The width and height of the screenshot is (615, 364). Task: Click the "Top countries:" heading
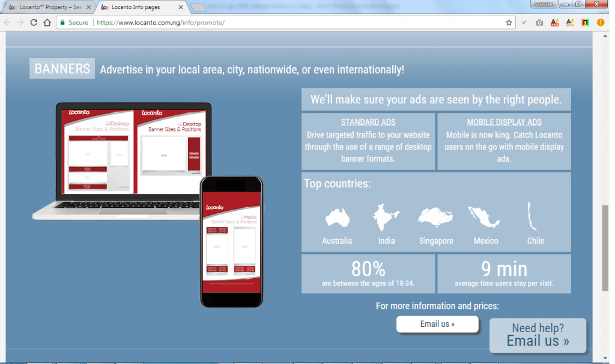click(338, 184)
